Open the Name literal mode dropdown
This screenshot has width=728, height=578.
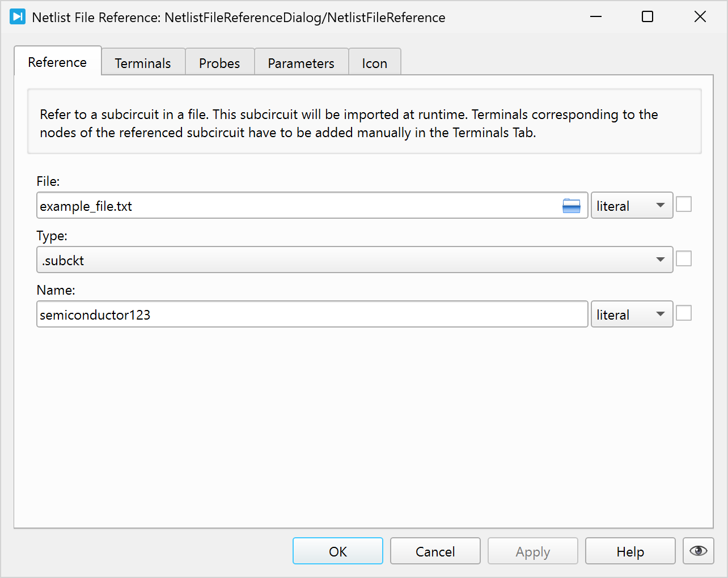click(632, 314)
